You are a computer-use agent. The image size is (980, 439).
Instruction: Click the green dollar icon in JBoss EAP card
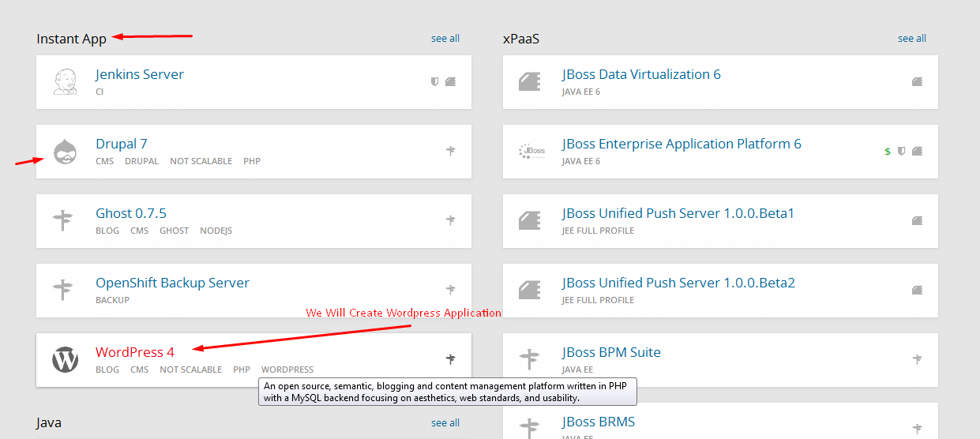click(888, 151)
